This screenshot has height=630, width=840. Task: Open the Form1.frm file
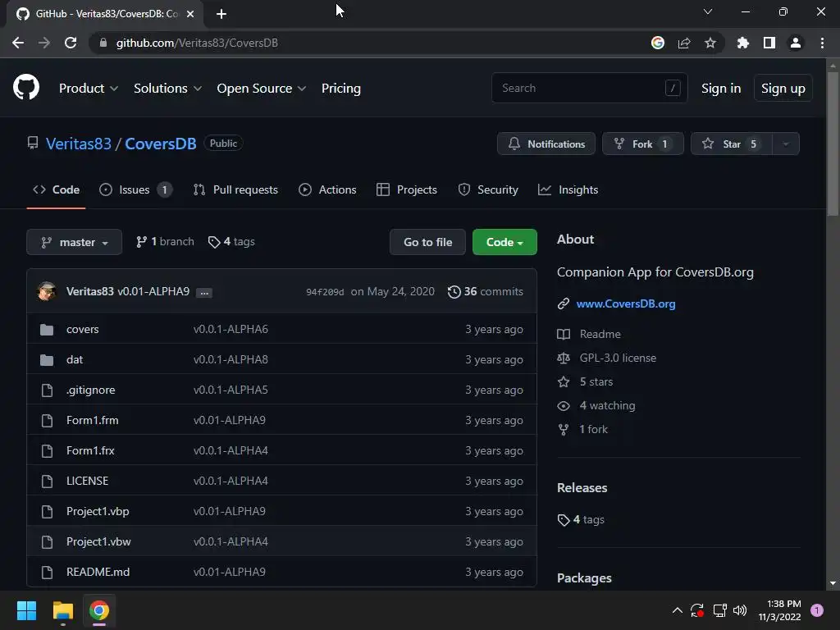[x=92, y=420]
